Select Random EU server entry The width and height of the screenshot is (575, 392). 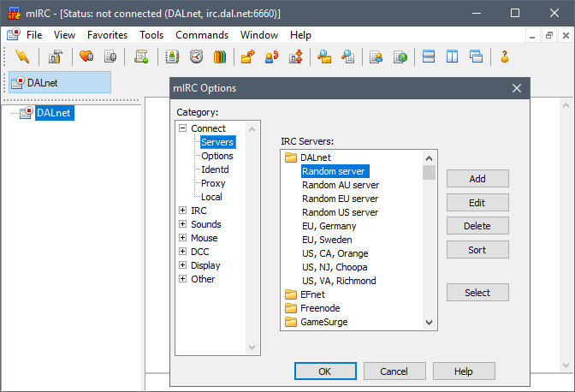(x=340, y=199)
